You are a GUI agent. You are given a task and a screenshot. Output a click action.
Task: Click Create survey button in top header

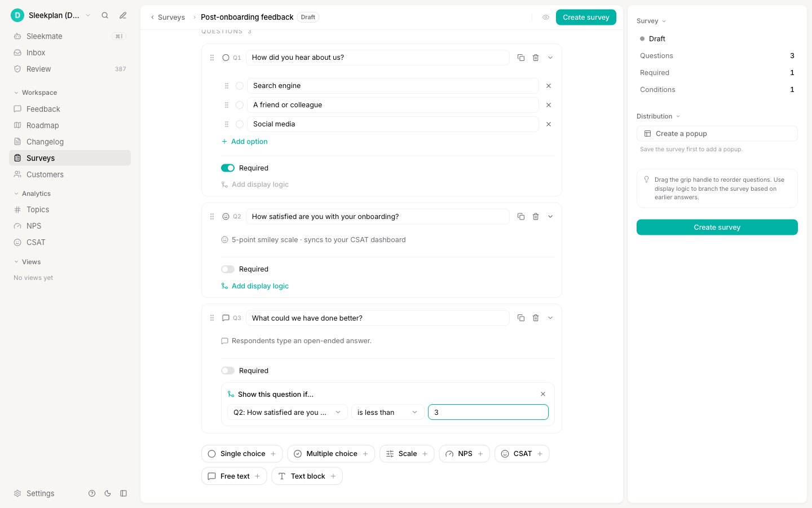click(x=586, y=17)
